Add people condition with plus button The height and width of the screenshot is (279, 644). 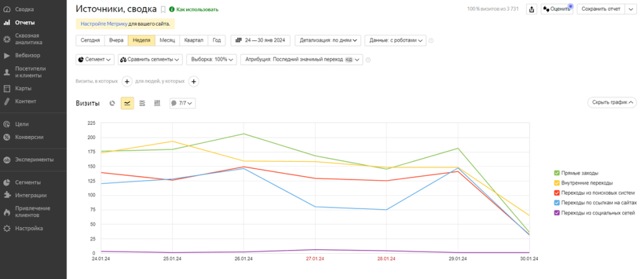(x=194, y=81)
